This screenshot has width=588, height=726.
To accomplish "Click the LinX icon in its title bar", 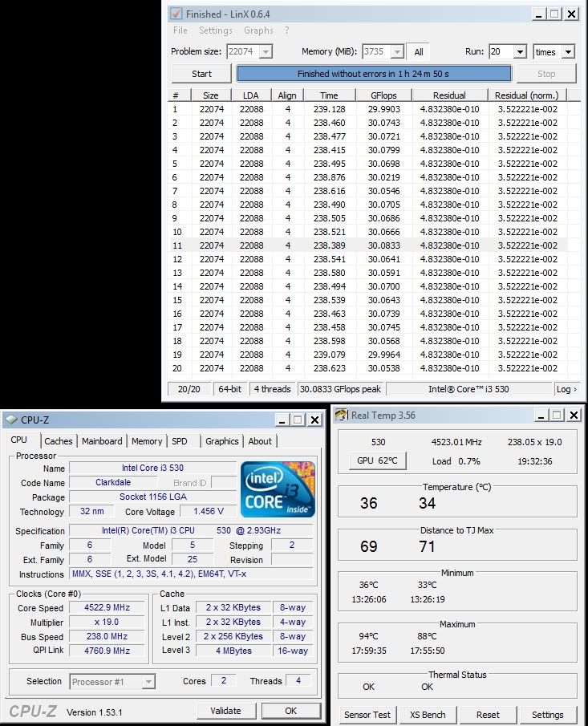I will point(176,14).
